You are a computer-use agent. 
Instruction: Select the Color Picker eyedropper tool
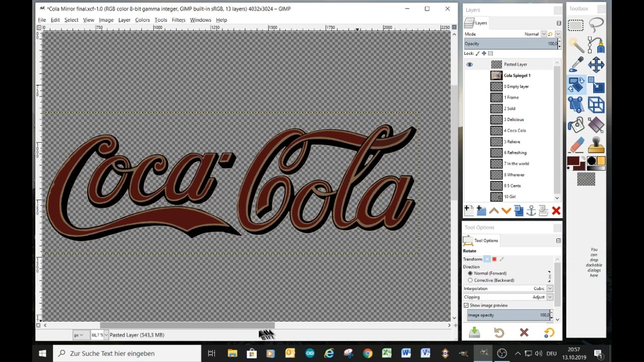[x=576, y=64]
